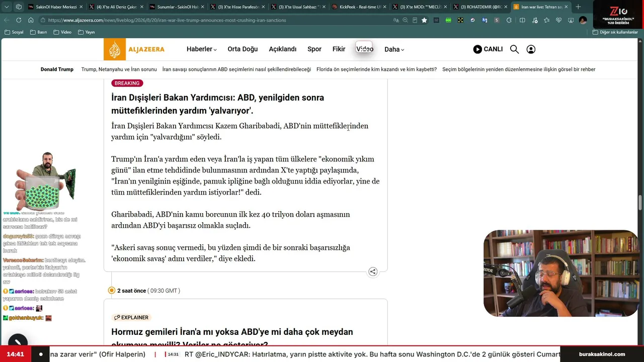
Task: Go back using the browser back arrow
Action: tap(7, 20)
